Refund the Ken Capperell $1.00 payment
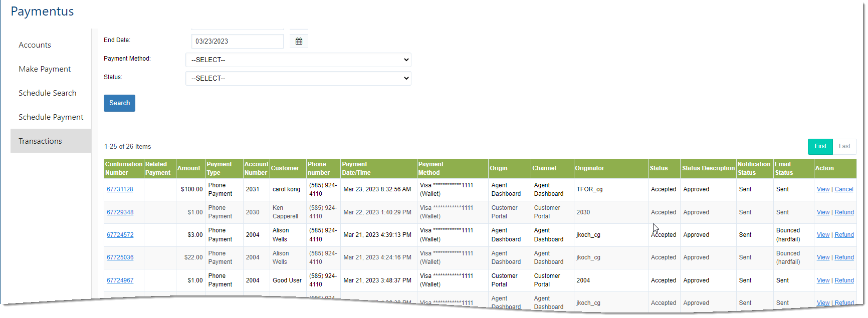This screenshot has height=318, width=868. [844, 212]
